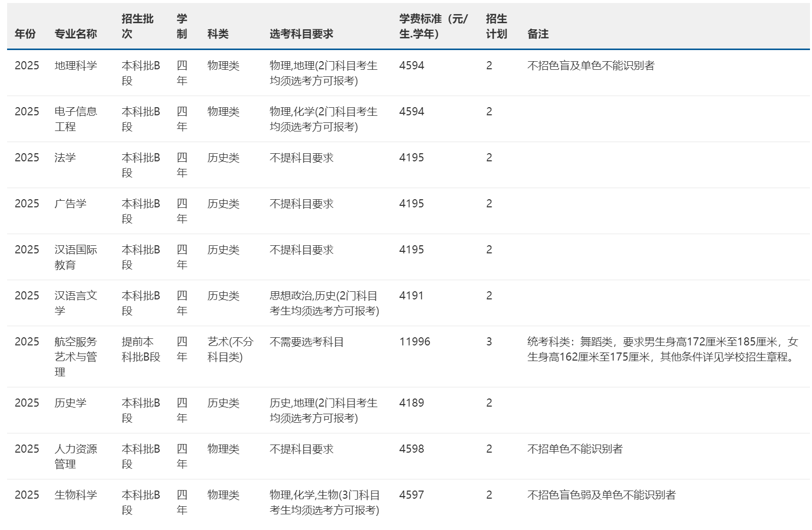Viewport: 812px width, 530px height.
Task: Select the 提前本科批B段 batch cell
Action: 141,349
